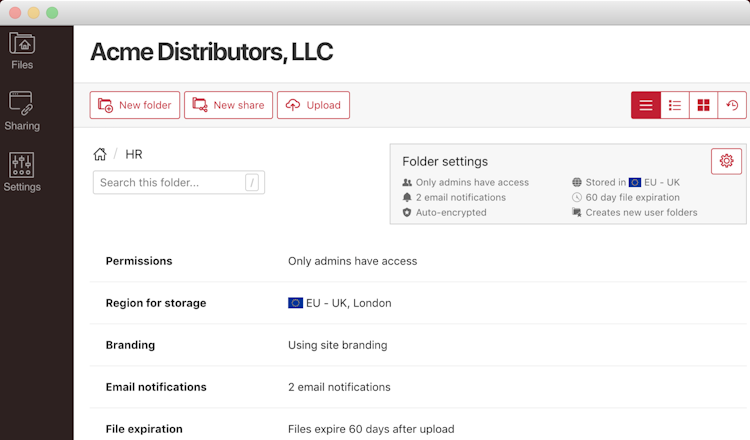
Task: Open the history clock icon view
Action: [732, 105]
